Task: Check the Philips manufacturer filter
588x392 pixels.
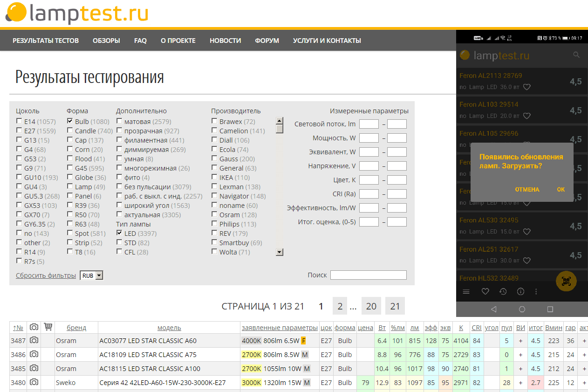Action: point(214,224)
